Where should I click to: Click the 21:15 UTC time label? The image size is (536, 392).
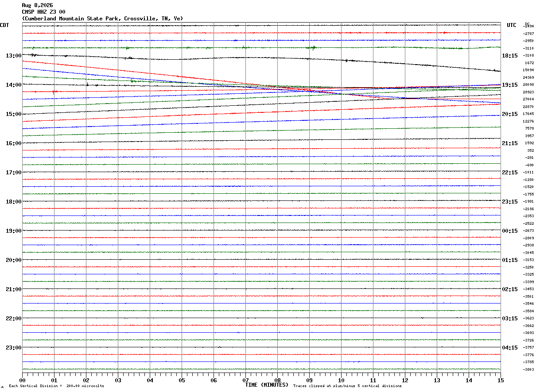pos(510,143)
